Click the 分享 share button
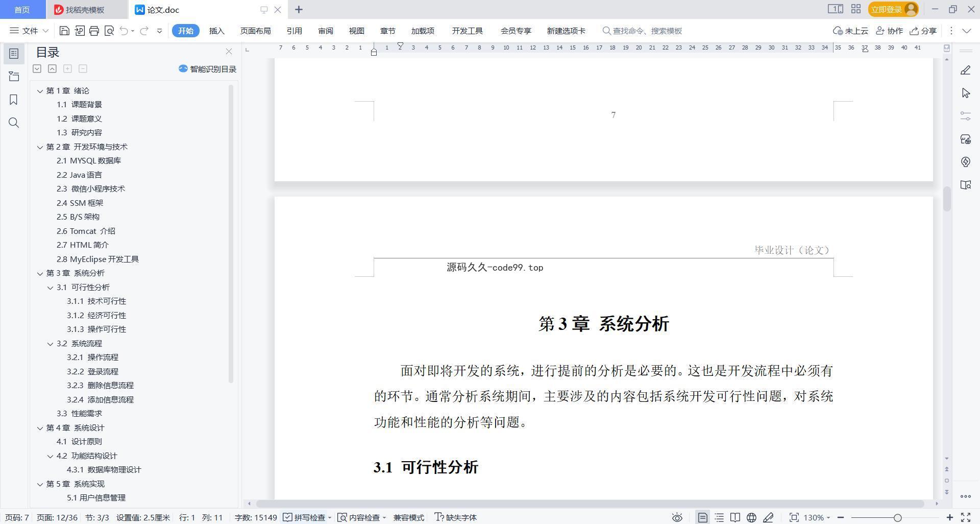980x524 pixels. tap(923, 31)
